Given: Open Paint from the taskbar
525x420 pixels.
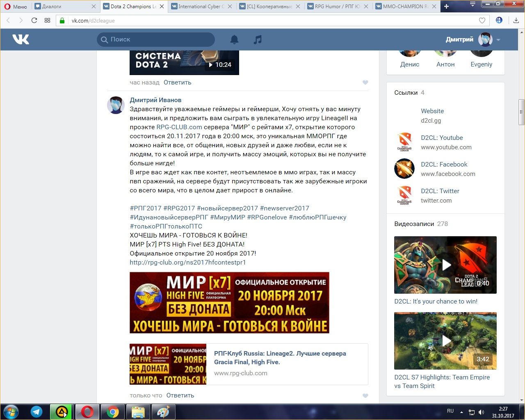Looking at the screenshot, I should 163,412.
